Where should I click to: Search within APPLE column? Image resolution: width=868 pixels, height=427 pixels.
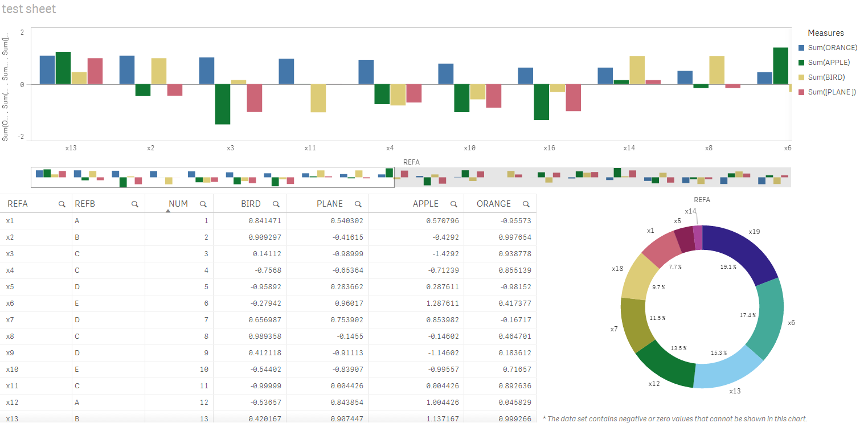point(454,204)
